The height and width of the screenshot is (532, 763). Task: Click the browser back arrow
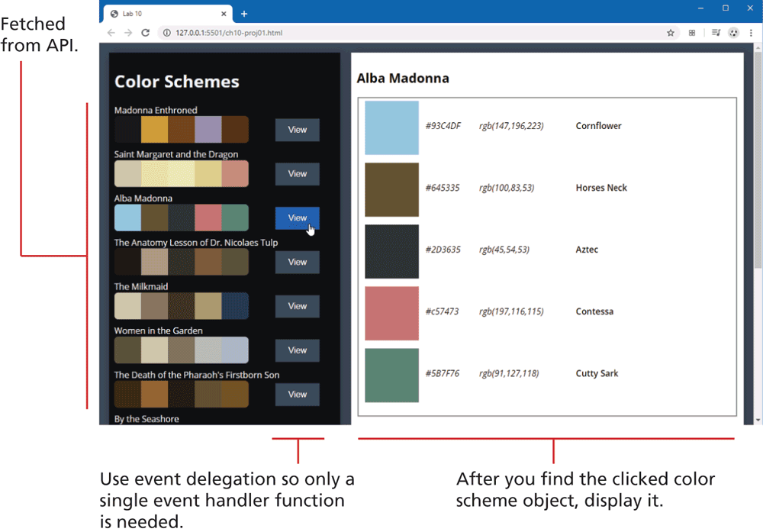pyautogui.click(x=111, y=33)
